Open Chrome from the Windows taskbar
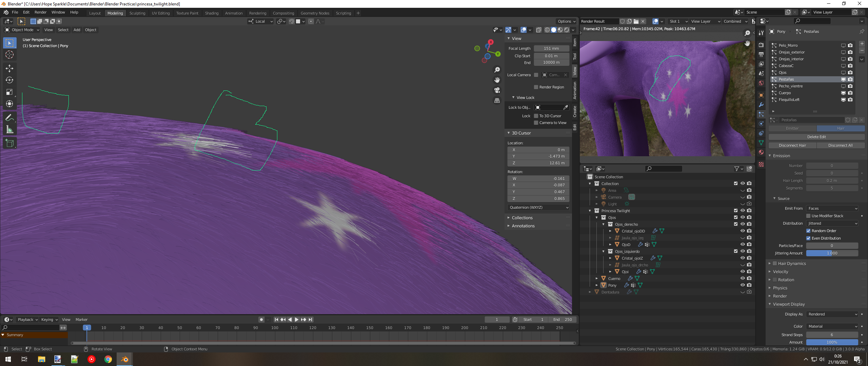 pyautogui.click(x=108, y=359)
